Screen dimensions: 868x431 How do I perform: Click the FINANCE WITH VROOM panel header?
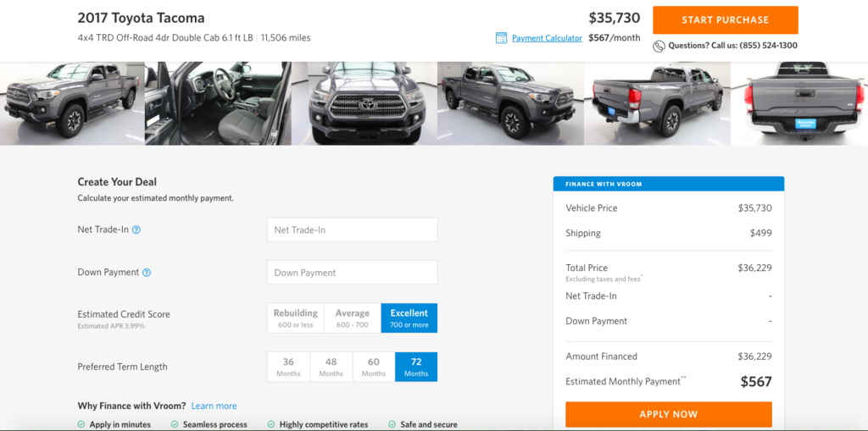[x=669, y=185]
